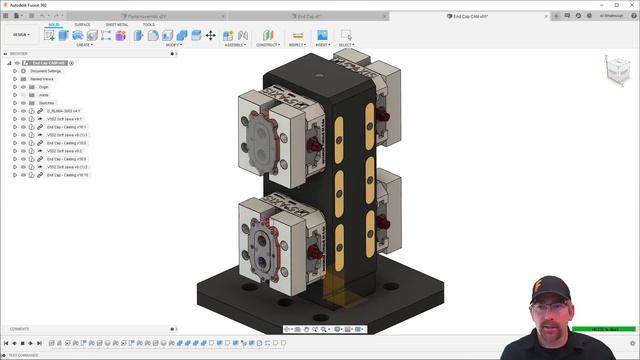Select the Measure tool under Inspect
Viewport: 640px width, 360px height.
[298, 35]
